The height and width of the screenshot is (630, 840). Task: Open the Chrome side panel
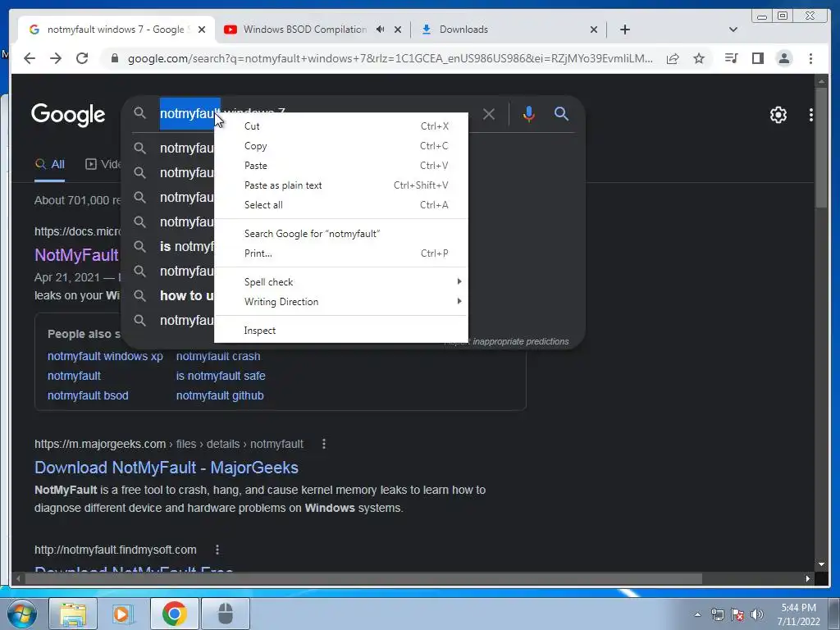757,58
